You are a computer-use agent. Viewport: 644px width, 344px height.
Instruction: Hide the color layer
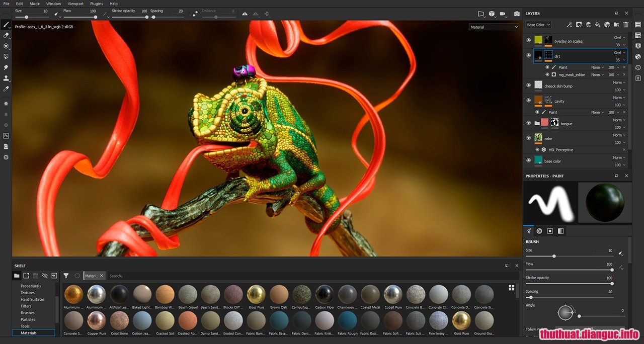click(528, 138)
